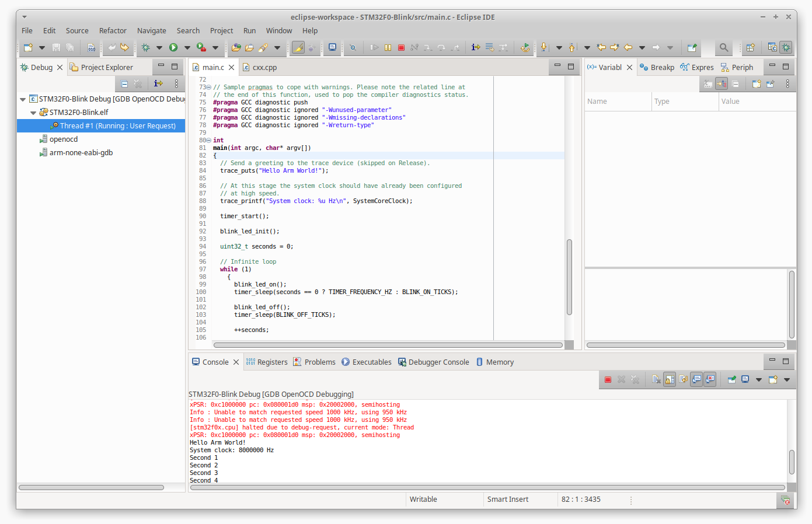
Task: Open the Run configurations dropdown arrow
Action: click(x=187, y=47)
